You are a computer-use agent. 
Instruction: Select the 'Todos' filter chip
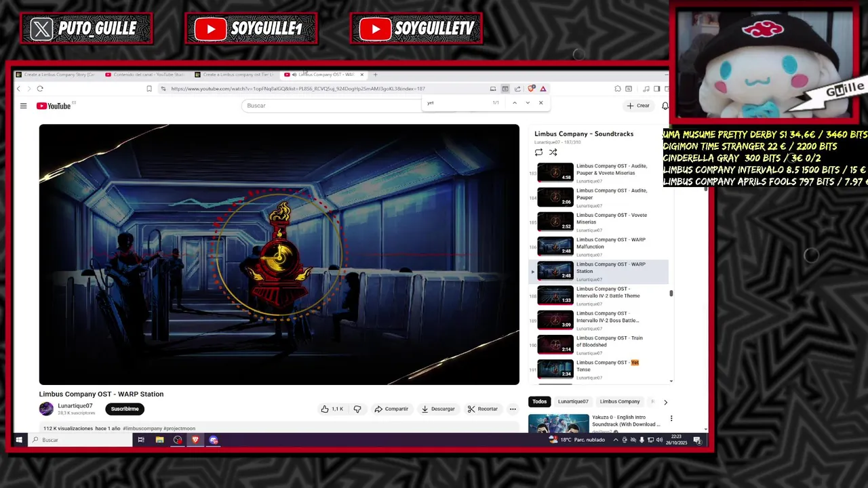click(x=539, y=402)
